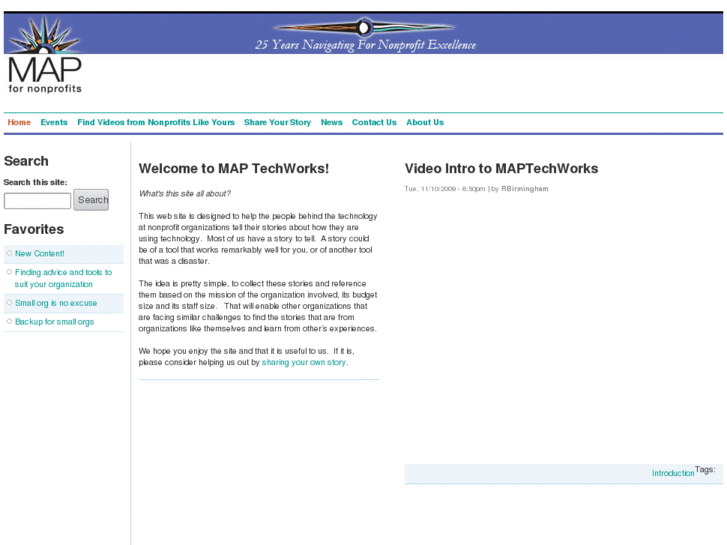
Task: Open the New Content! favorite link
Action: [x=39, y=254]
